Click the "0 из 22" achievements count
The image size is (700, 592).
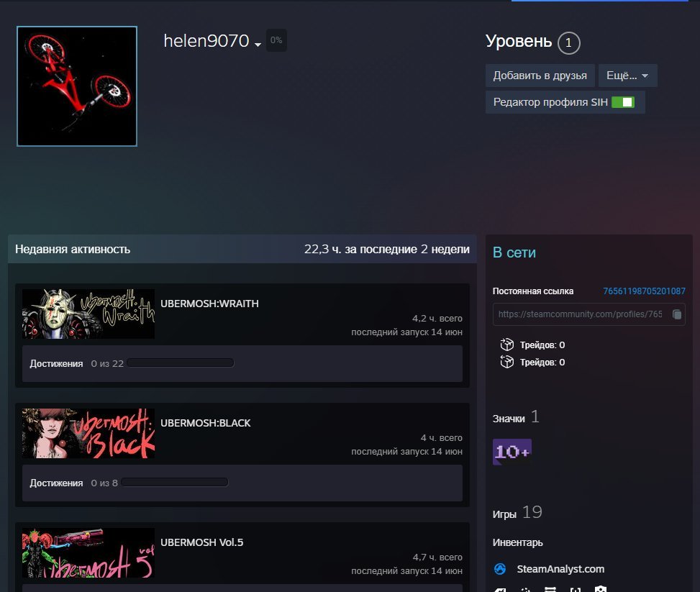pyautogui.click(x=107, y=363)
